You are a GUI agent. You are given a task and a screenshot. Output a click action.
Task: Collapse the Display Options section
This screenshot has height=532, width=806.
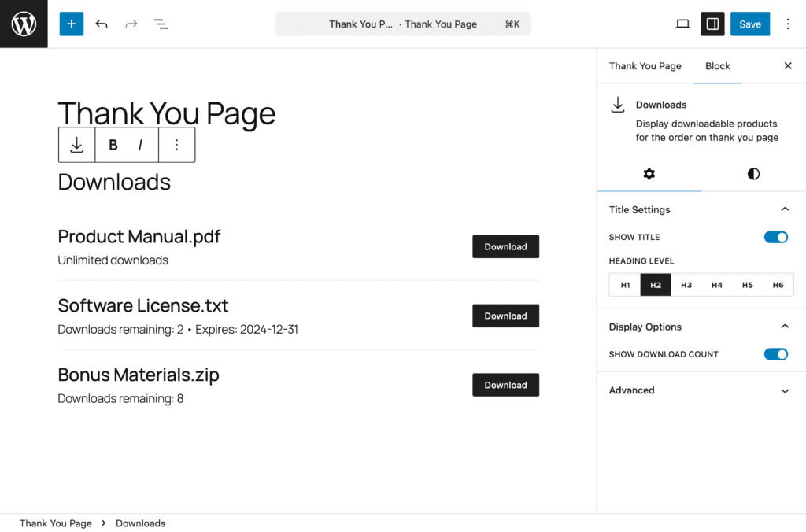pyautogui.click(x=785, y=326)
